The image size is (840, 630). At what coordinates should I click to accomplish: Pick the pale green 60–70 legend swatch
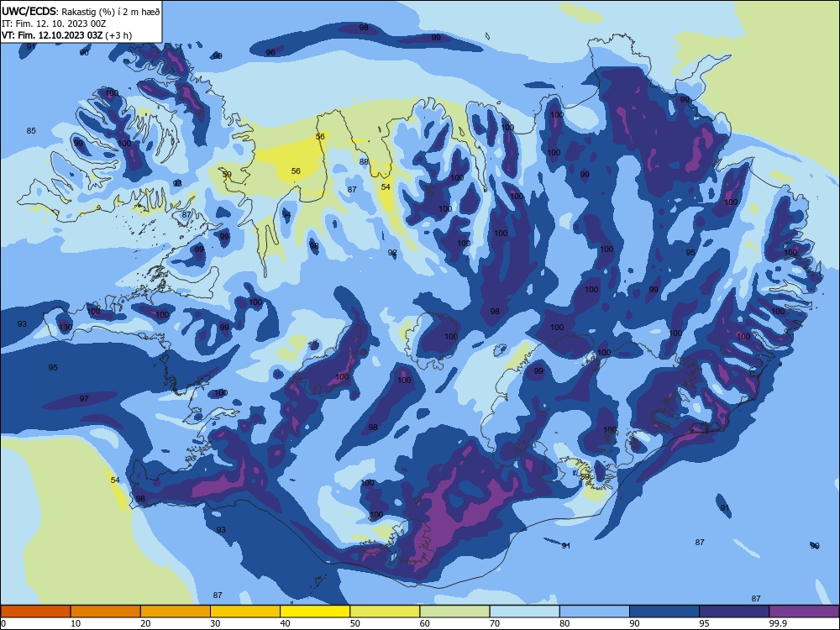tap(454, 612)
